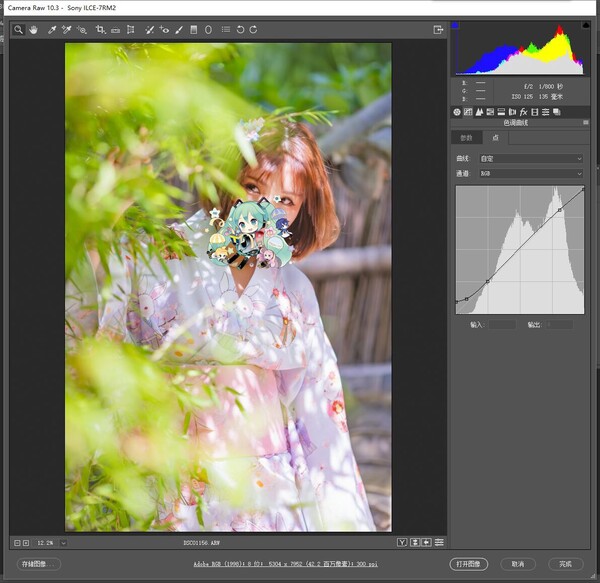The width and height of the screenshot is (600, 583).
Task: Click the 输出 value field
Action: tap(559, 325)
